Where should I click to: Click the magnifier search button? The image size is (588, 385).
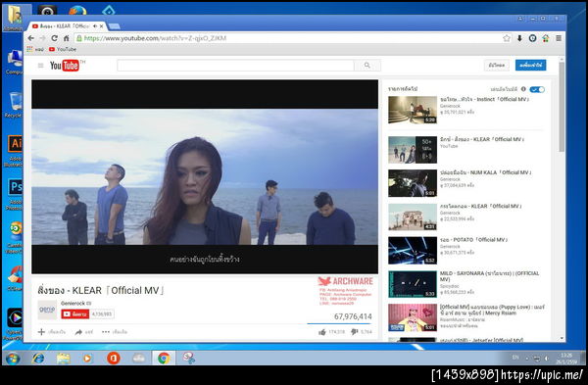[x=367, y=66]
